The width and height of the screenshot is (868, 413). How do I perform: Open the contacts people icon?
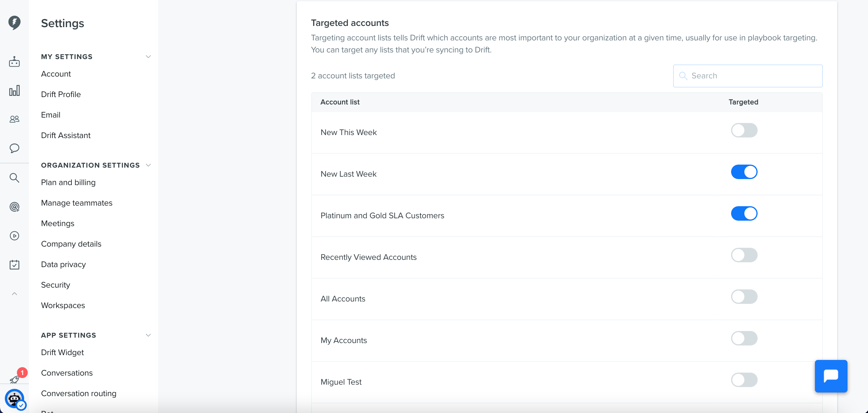(14, 119)
